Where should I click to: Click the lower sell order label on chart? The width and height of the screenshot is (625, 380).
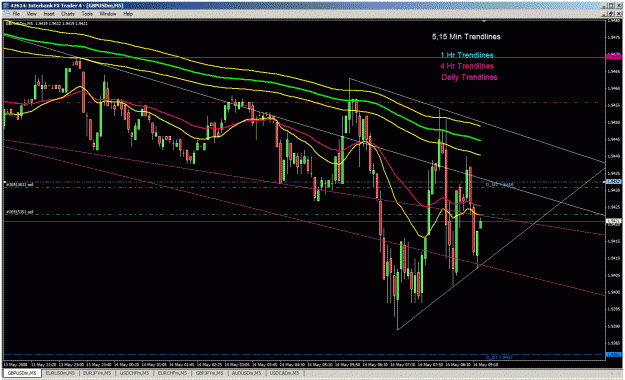pos(19,212)
